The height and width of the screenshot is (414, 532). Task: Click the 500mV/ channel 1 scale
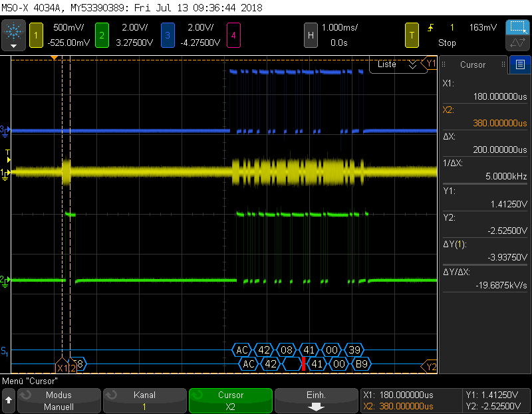point(69,28)
